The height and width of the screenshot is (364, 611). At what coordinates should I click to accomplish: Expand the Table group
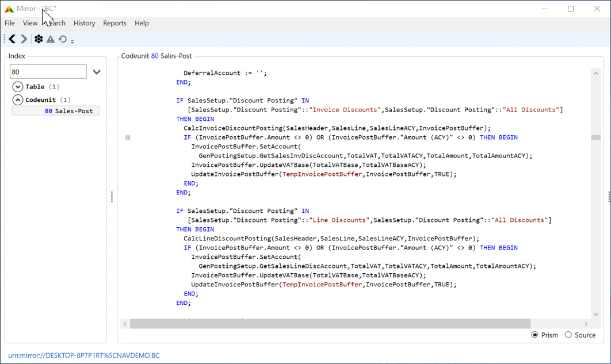coord(17,86)
